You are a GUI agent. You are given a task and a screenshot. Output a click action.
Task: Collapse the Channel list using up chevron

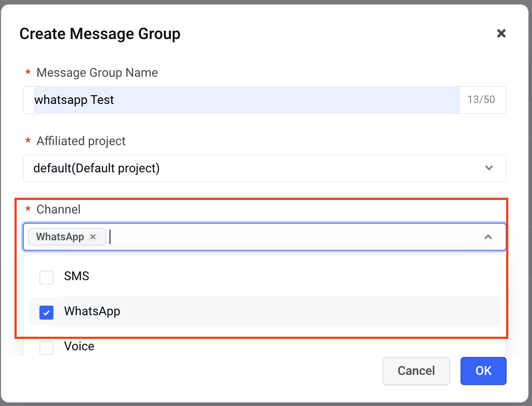pyautogui.click(x=488, y=237)
